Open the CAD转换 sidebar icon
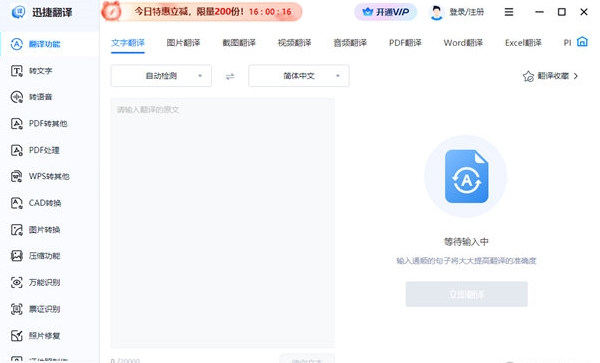This screenshot has height=363, width=600. click(16, 203)
